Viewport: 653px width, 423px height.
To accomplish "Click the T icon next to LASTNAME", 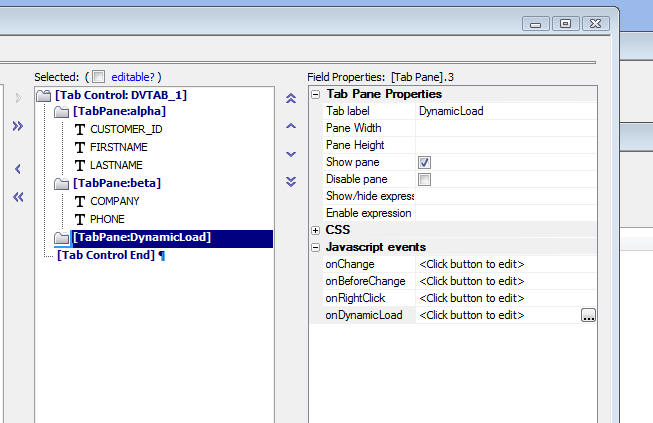I will click(80, 165).
